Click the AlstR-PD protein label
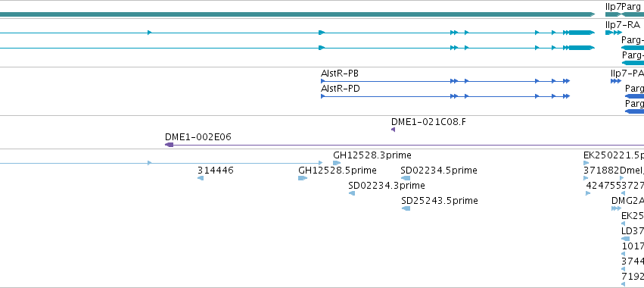This screenshot has width=644, height=288. point(341,89)
